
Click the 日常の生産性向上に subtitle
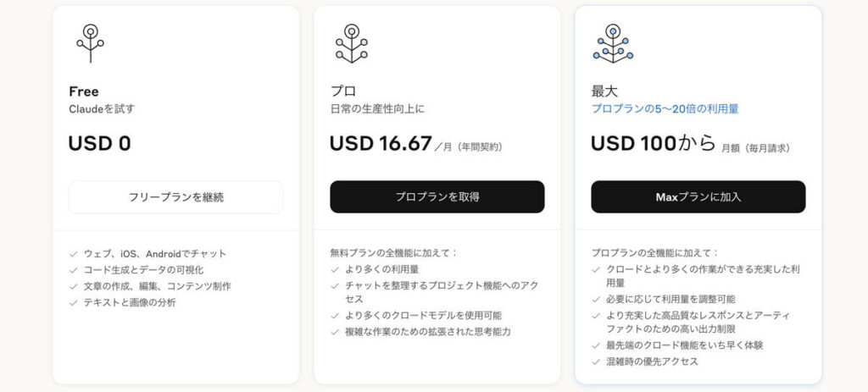point(376,109)
